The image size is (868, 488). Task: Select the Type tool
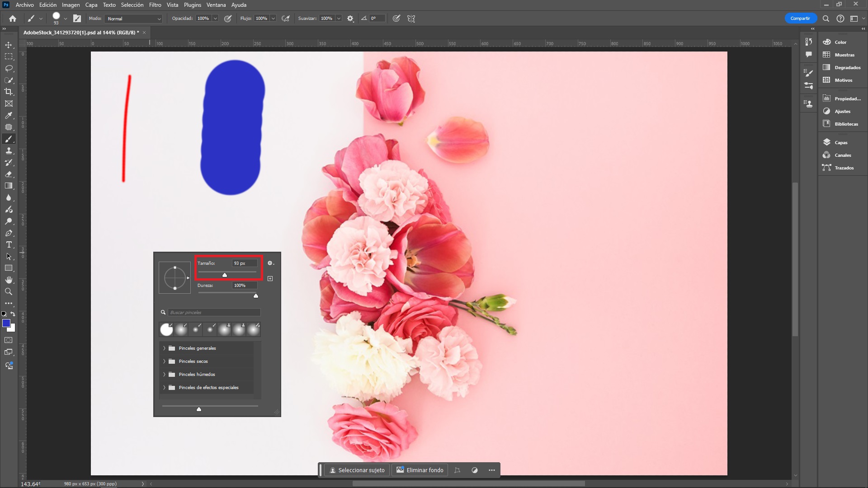pyautogui.click(x=9, y=244)
